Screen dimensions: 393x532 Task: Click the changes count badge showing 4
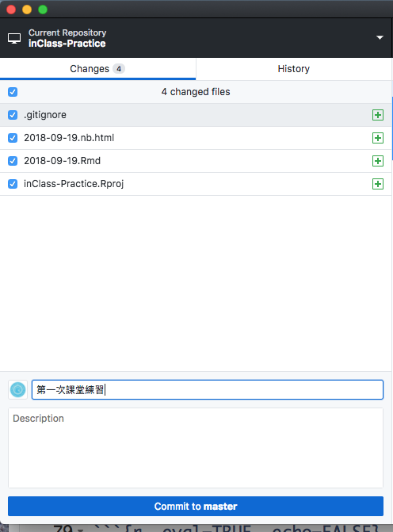tap(119, 69)
